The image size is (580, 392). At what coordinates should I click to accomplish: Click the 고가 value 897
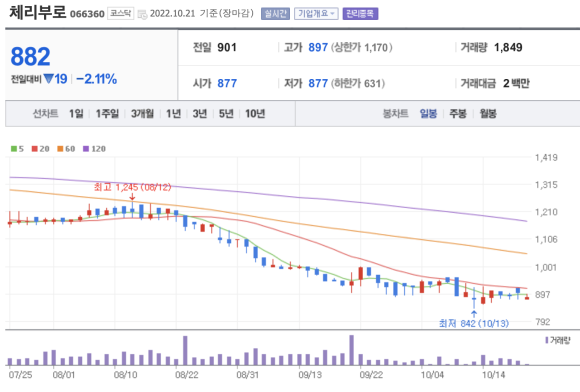(x=318, y=47)
